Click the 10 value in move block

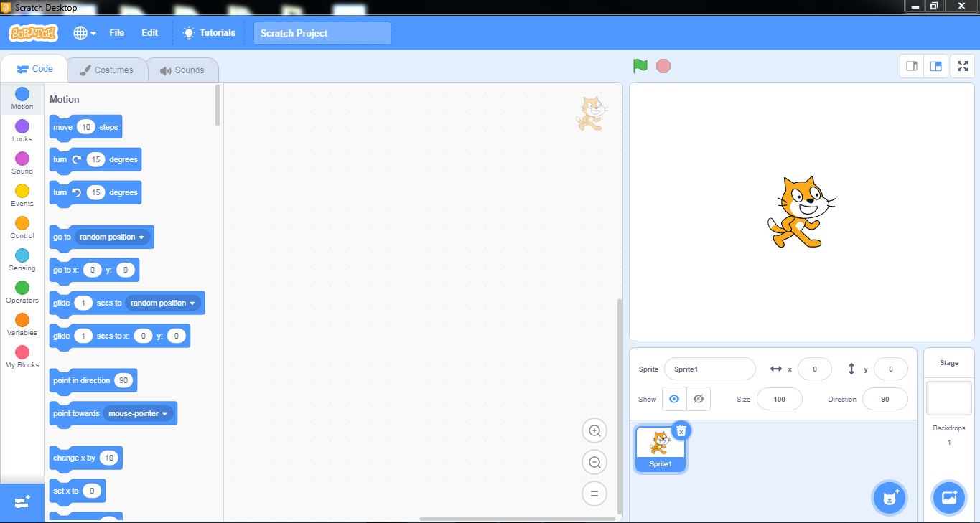85,127
